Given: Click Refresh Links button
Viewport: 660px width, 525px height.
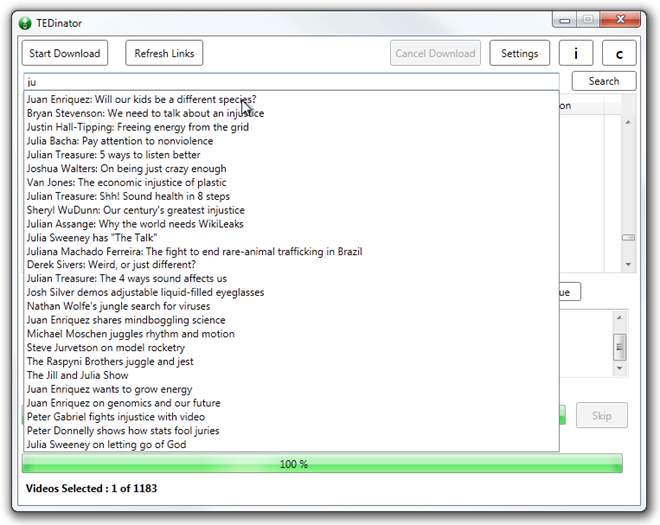Looking at the screenshot, I should pyautogui.click(x=164, y=53).
